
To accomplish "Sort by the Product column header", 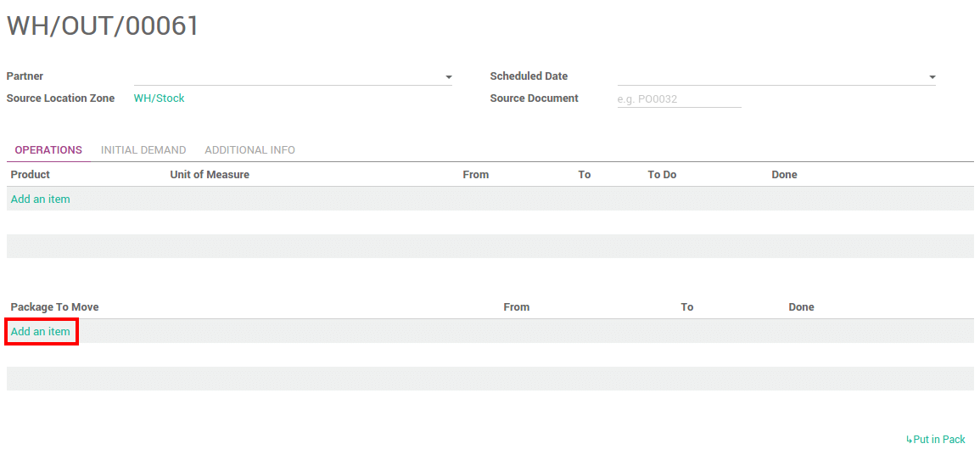I will [x=31, y=175].
